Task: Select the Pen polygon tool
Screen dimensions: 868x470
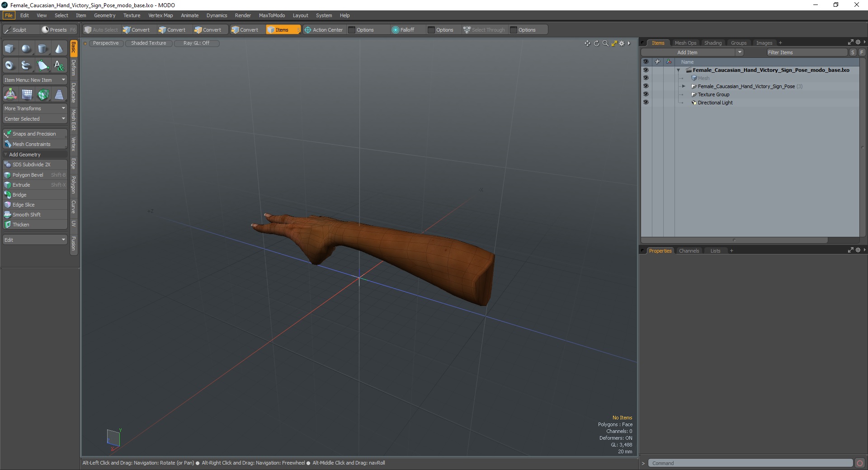Action: 42,66
